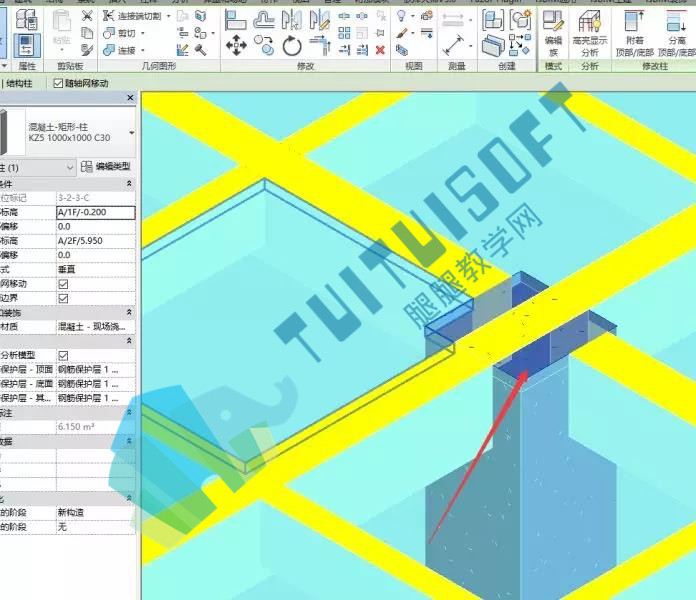Viewport: 696px width, 600px height.
Task: Toggle the 分析模型 checkbox
Action: click(x=63, y=355)
